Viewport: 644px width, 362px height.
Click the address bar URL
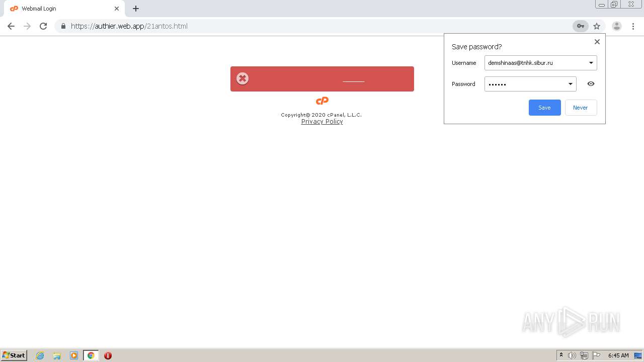tap(129, 26)
